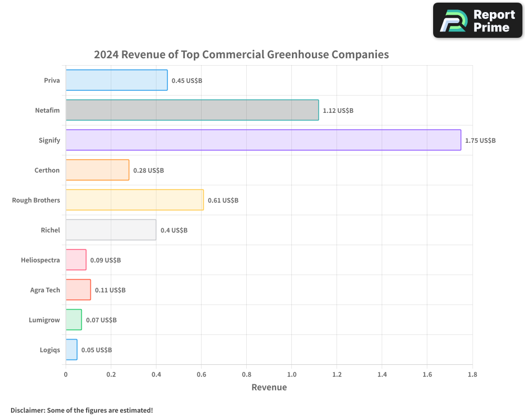Click the Logiqs revenue bar

click(x=71, y=350)
